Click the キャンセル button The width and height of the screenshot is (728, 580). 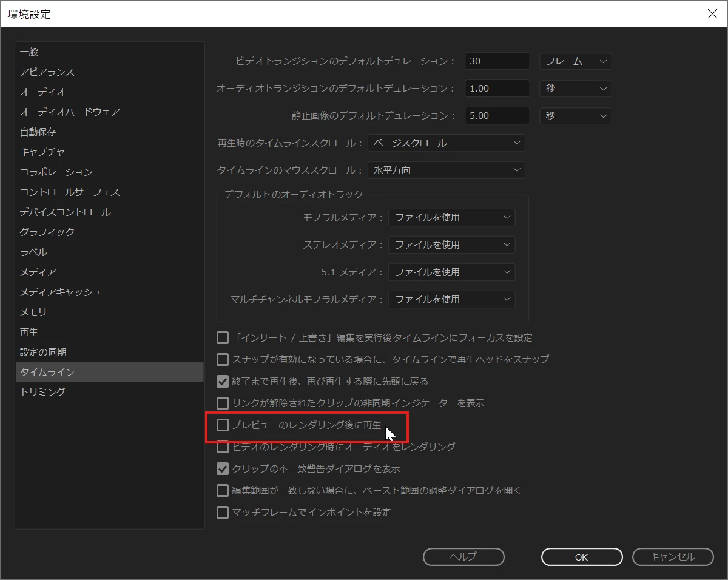point(673,557)
